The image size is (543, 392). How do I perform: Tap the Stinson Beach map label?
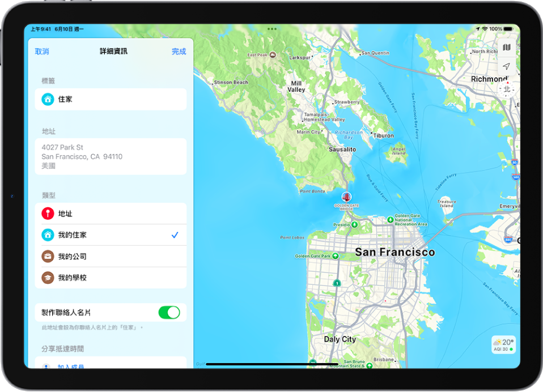point(231,82)
